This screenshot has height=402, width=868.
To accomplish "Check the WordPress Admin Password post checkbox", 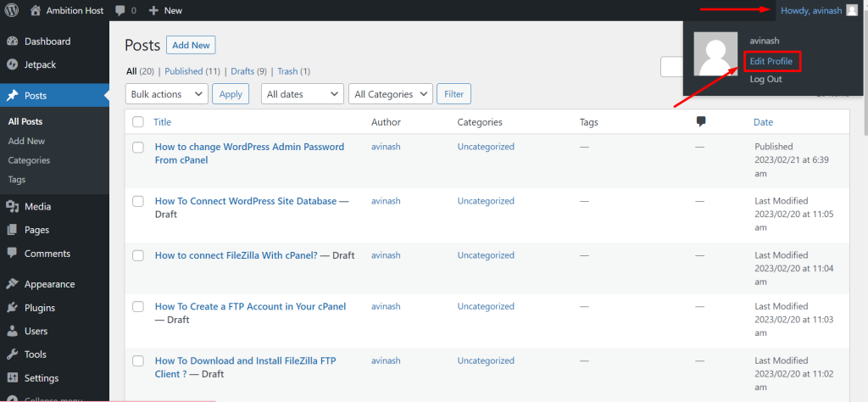I will click(x=138, y=148).
